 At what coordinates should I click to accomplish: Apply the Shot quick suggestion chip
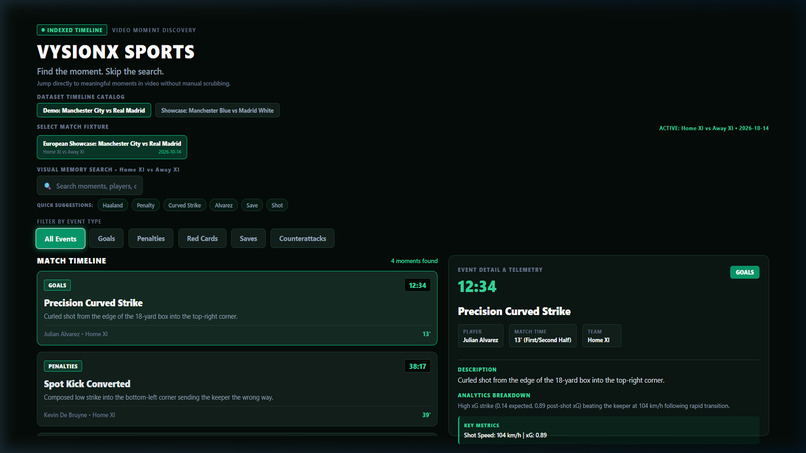pos(277,205)
